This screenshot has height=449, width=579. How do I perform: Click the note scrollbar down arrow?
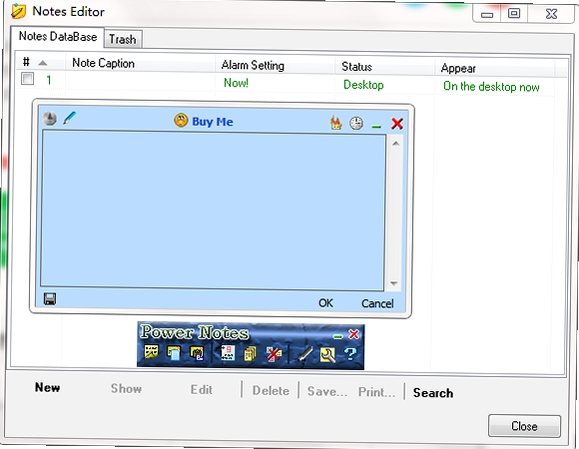coord(394,284)
